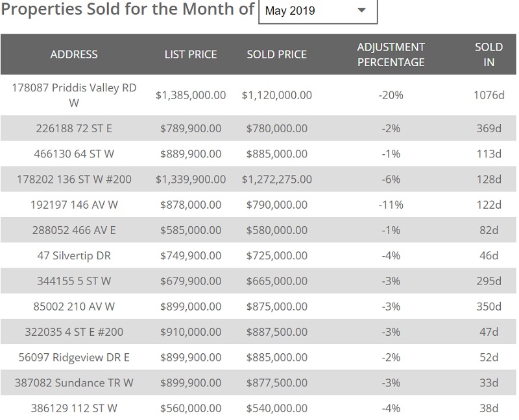
Task: Select the 85002 210 AV W address
Action: pyautogui.click(x=74, y=306)
